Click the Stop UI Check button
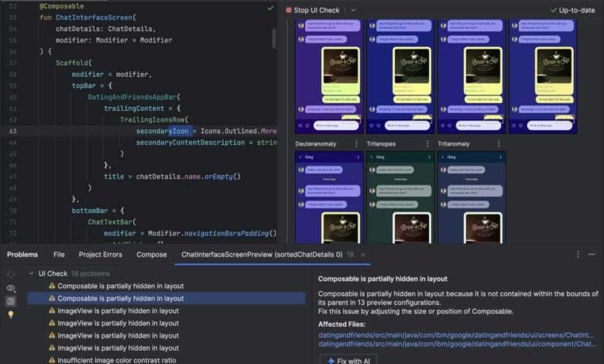The image size is (604, 364). [x=313, y=10]
